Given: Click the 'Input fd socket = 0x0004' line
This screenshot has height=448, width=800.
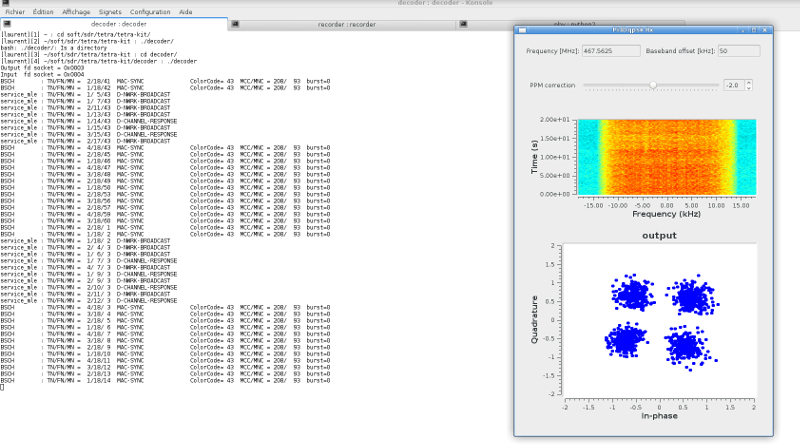Looking at the screenshot, I should 42,74.
